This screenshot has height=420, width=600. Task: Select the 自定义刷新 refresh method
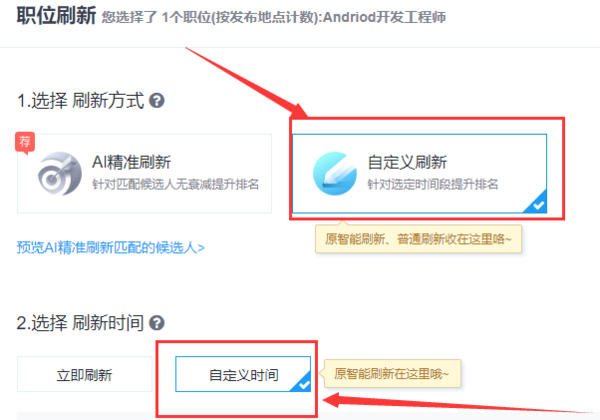coord(419,174)
